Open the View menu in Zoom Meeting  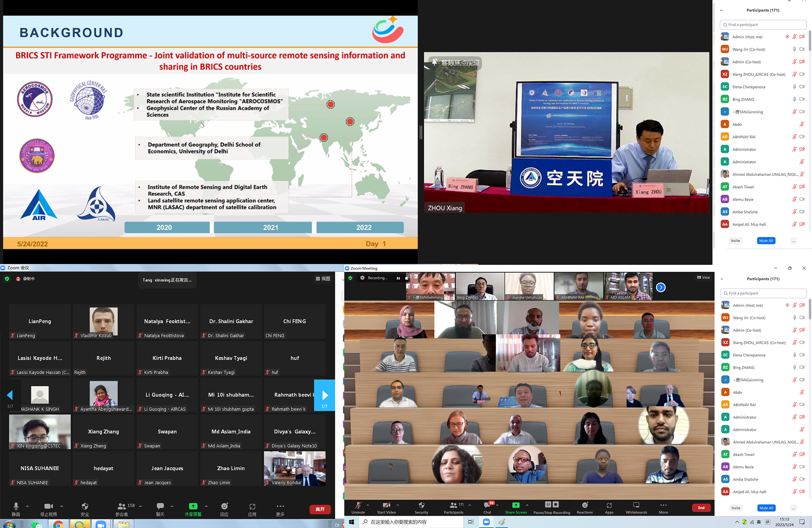(704, 277)
